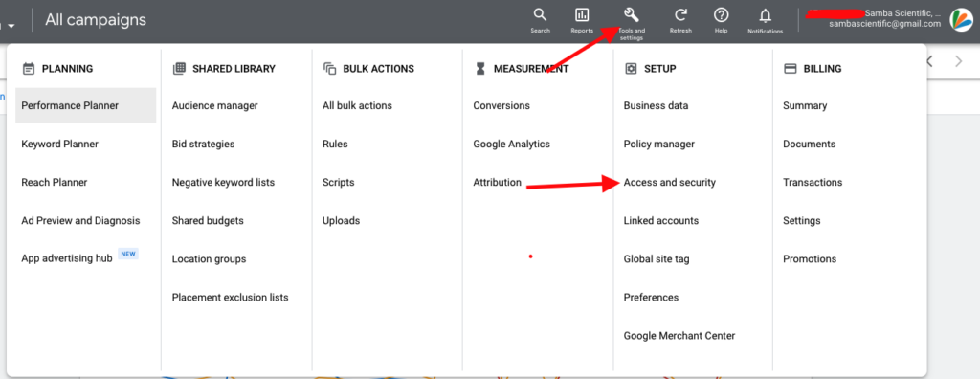
Task: Go to previous page chevron arrow
Action: point(930,61)
